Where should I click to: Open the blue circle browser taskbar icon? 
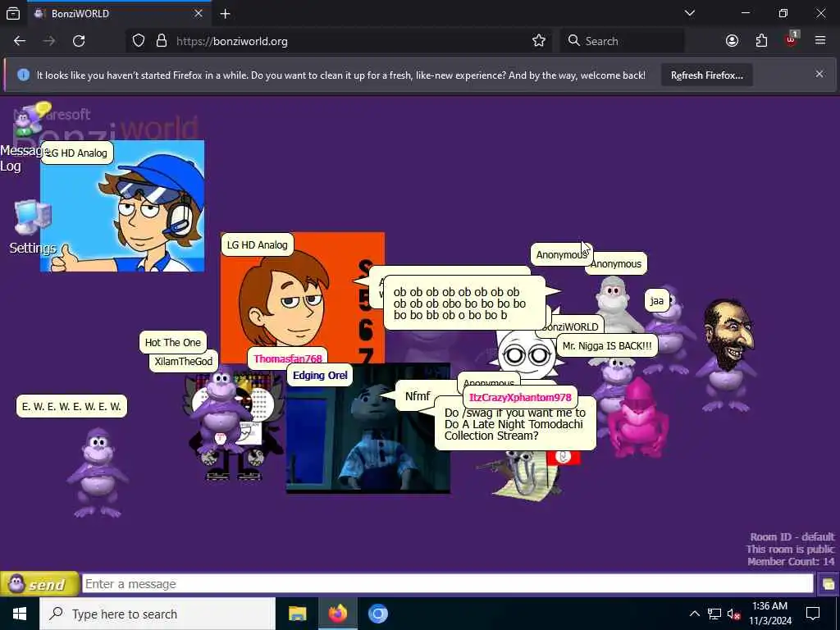tap(377, 614)
